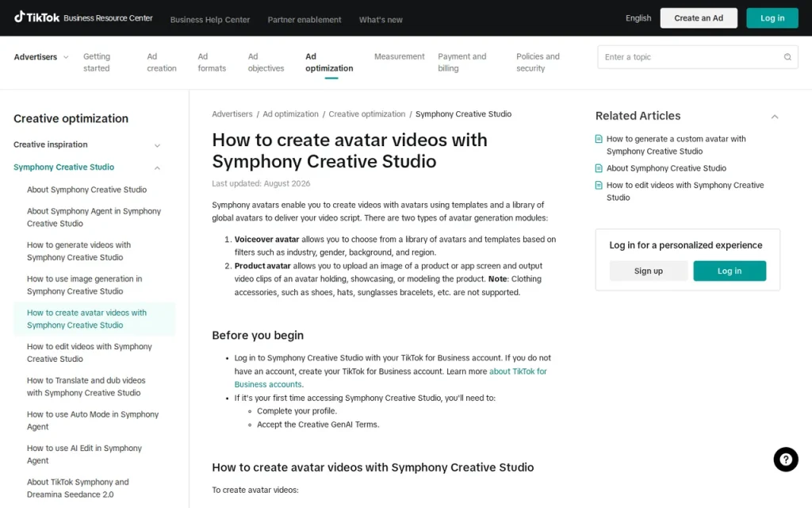Image resolution: width=812 pixels, height=508 pixels.
Task: Click the Create an Ad button
Action: [698, 18]
